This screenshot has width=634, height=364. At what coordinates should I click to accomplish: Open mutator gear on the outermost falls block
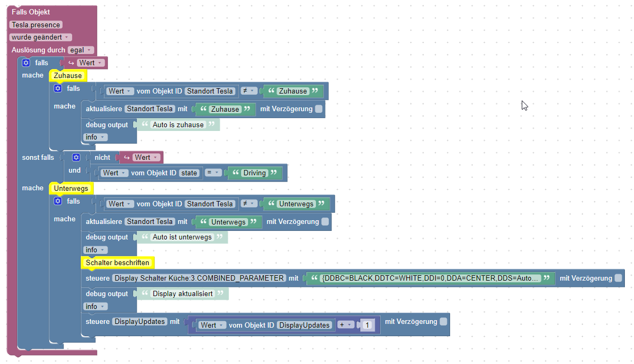click(26, 63)
